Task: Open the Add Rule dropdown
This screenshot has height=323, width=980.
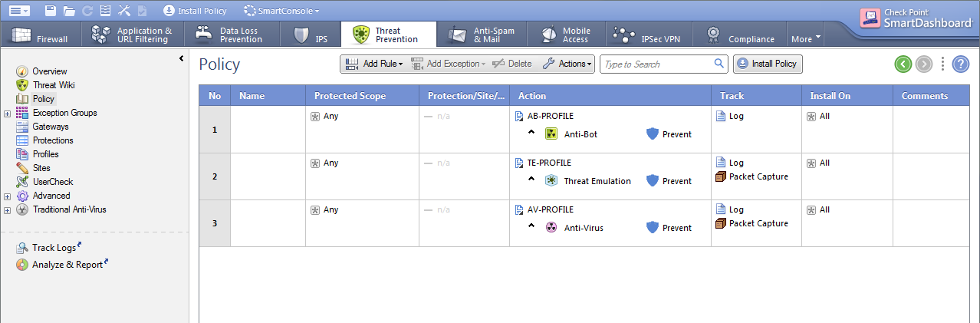Action: coord(374,64)
